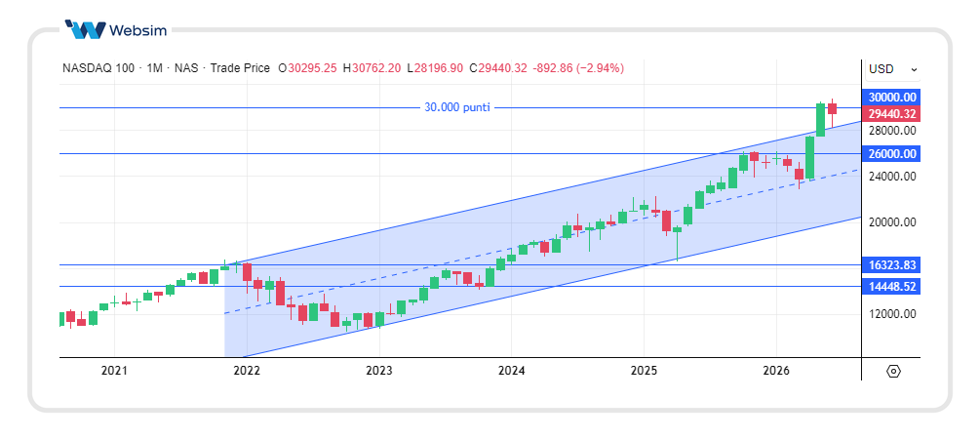Click the close value C29440.32

tap(498, 68)
